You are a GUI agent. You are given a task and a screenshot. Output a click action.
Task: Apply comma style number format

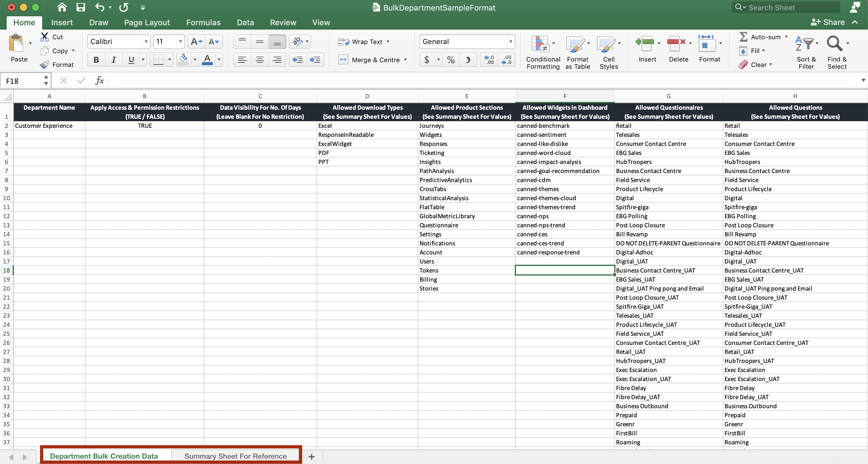pos(468,60)
